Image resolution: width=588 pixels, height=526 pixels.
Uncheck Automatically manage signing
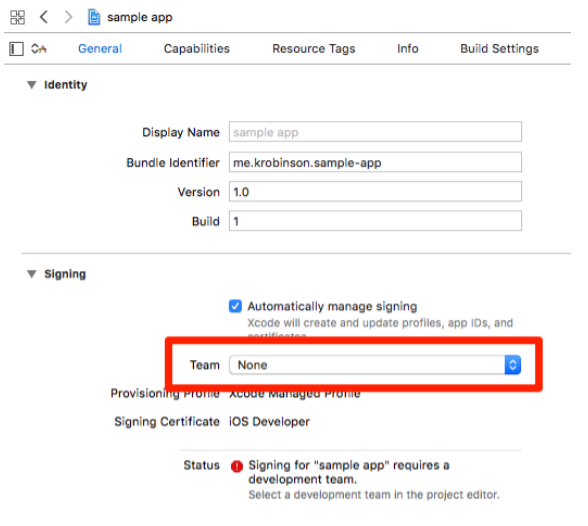235,306
